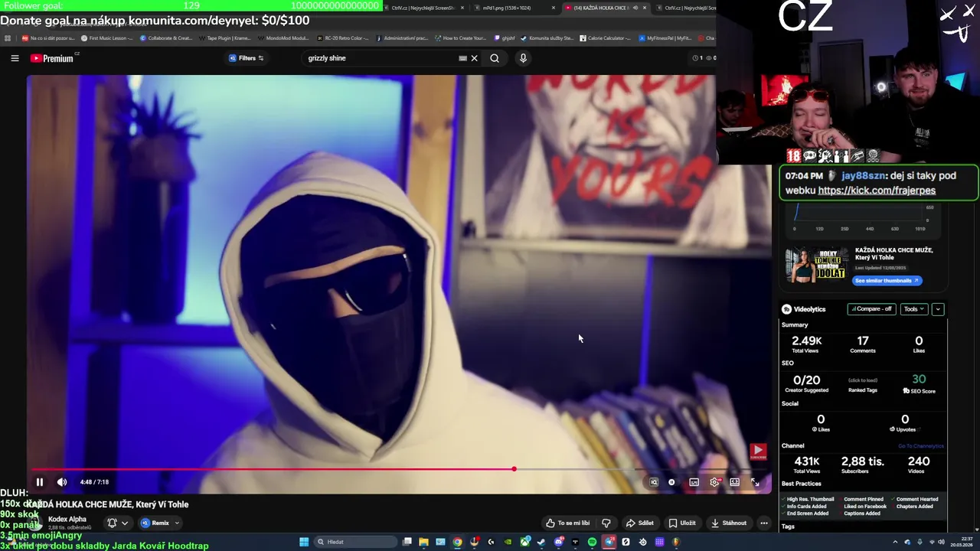Open more actions three-dot menu
Screen dimensions: 980x551
coord(763,523)
